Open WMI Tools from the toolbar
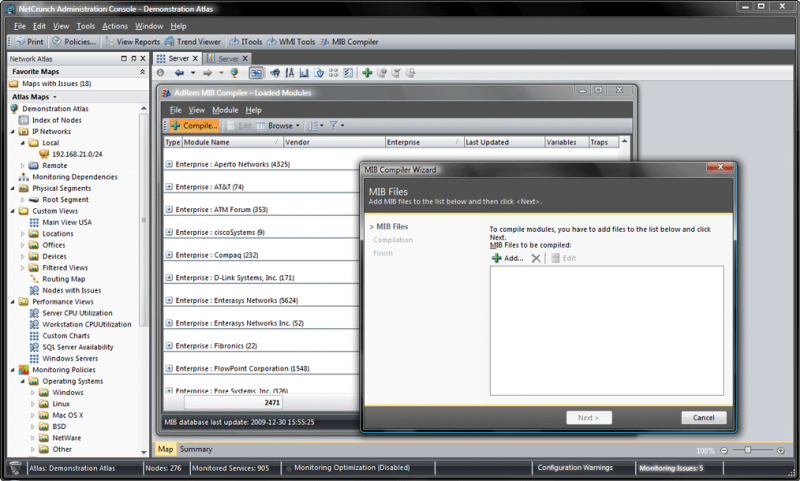This screenshot has height=481, width=800. pos(291,42)
